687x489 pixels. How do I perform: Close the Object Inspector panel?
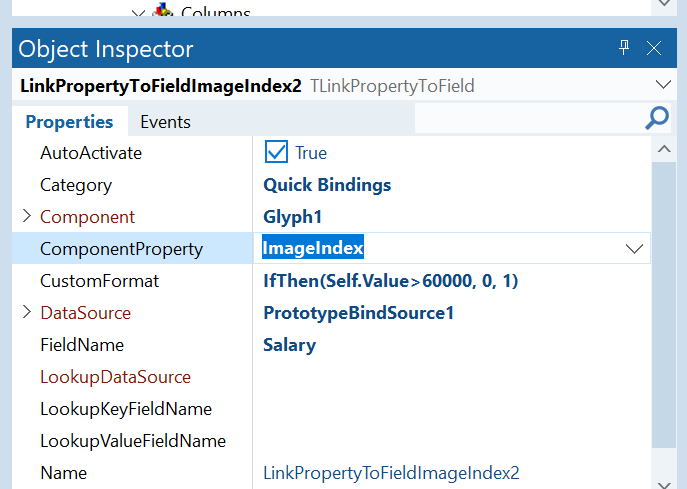(x=654, y=47)
